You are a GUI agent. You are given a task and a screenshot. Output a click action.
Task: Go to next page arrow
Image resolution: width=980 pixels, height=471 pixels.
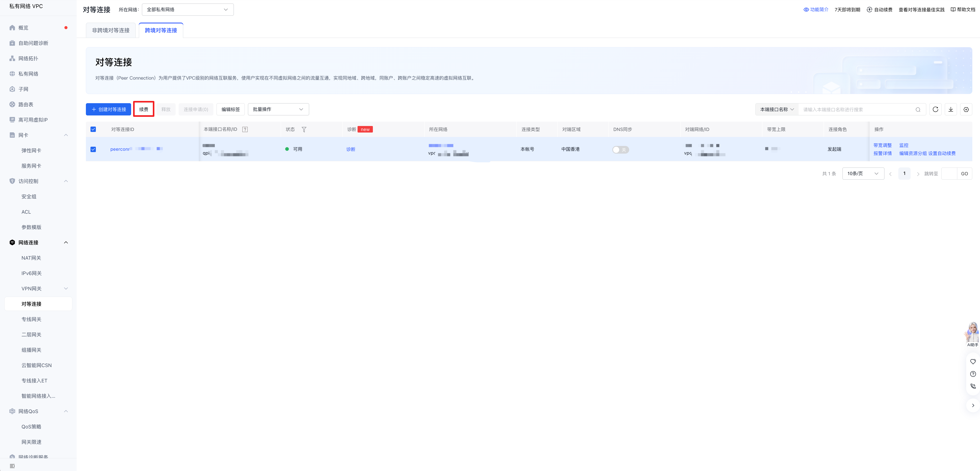[x=918, y=174]
